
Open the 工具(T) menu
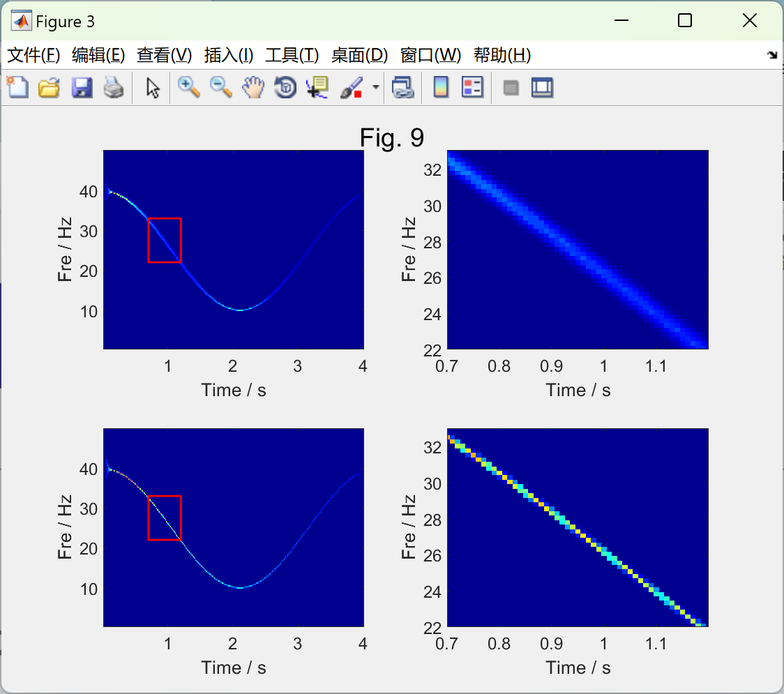pyautogui.click(x=292, y=55)
